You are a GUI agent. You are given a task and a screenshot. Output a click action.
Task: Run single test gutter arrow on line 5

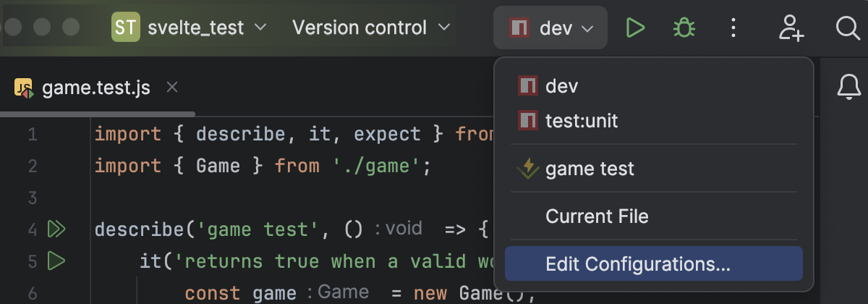(x=56, y=260)
